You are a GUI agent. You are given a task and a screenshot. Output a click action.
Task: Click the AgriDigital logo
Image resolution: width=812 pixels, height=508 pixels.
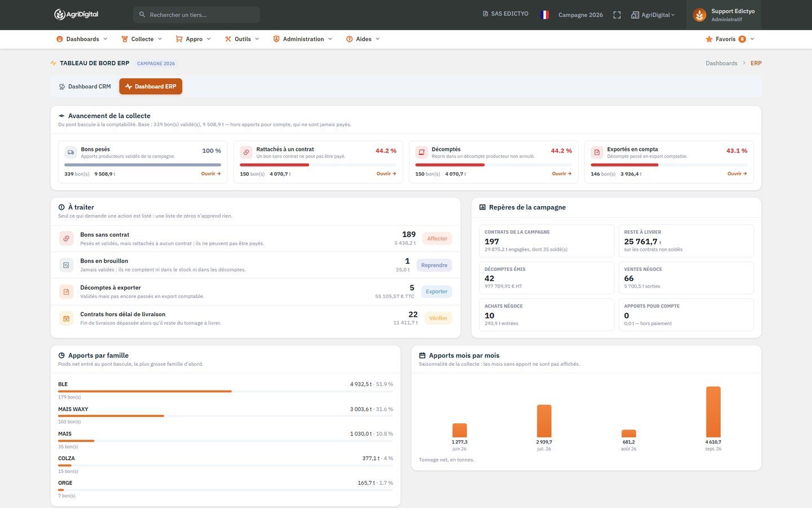click(x=76, y=15)
